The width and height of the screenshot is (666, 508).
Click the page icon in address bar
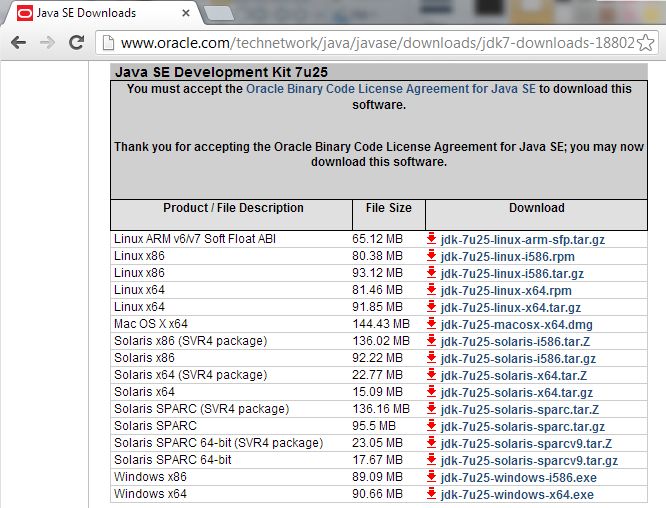coord(108,43)
